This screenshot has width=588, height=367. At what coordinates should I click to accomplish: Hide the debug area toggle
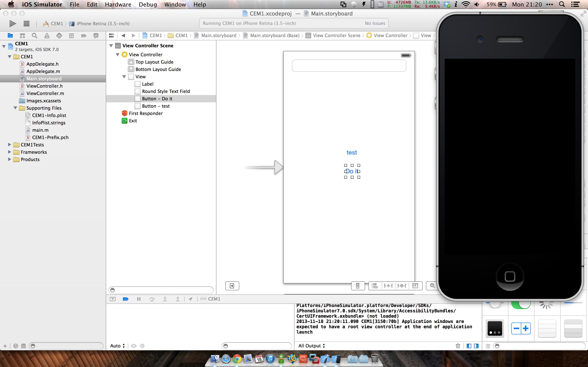click(113, 299)
